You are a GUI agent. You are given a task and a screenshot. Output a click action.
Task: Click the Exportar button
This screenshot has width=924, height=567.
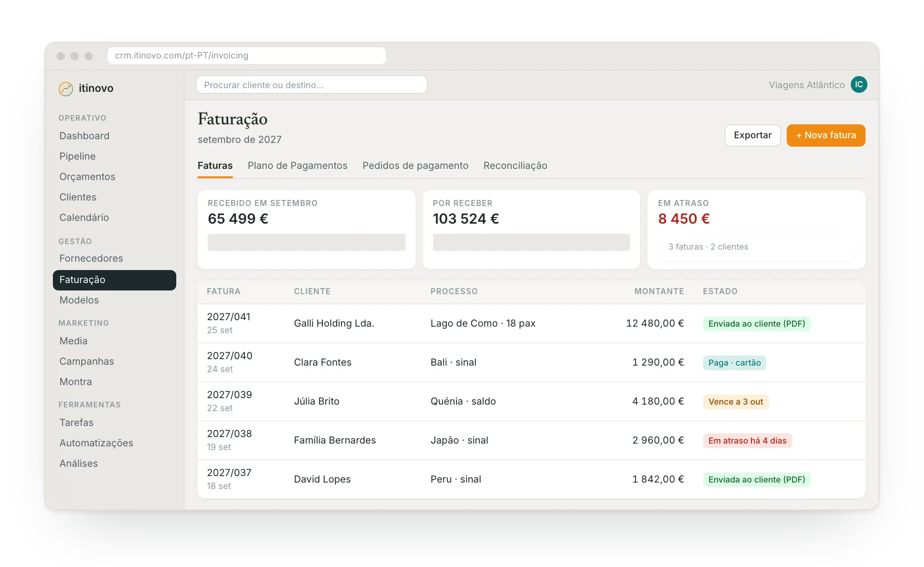pos(752,135)
